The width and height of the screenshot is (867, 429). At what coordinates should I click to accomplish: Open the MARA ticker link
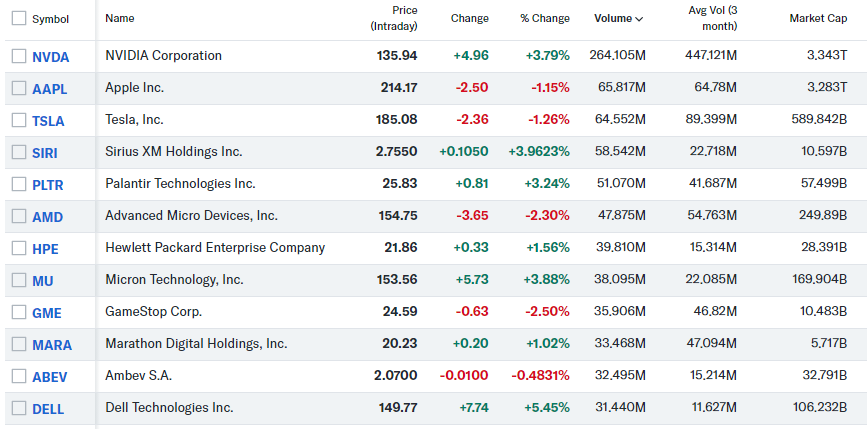click(51, 344)
